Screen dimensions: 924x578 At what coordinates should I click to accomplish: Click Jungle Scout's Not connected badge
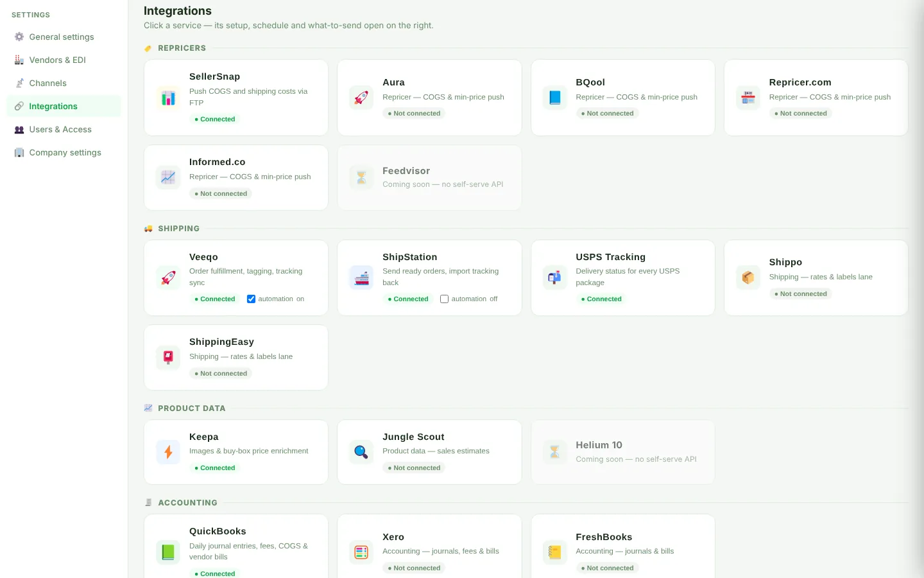414,468
